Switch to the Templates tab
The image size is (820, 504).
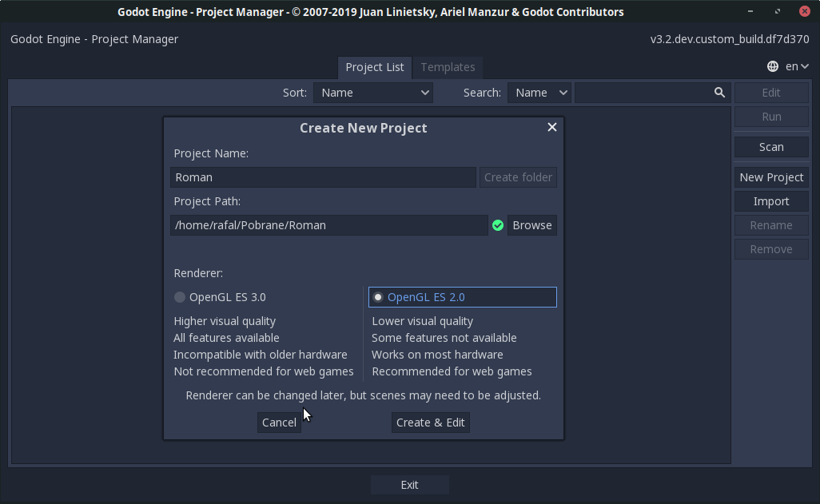(x=448, y=67)
